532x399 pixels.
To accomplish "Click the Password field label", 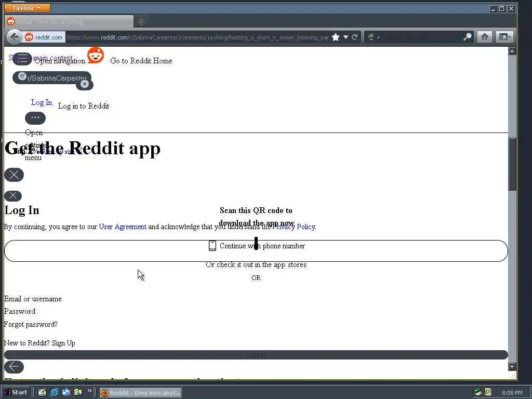I will coord(20,312).
